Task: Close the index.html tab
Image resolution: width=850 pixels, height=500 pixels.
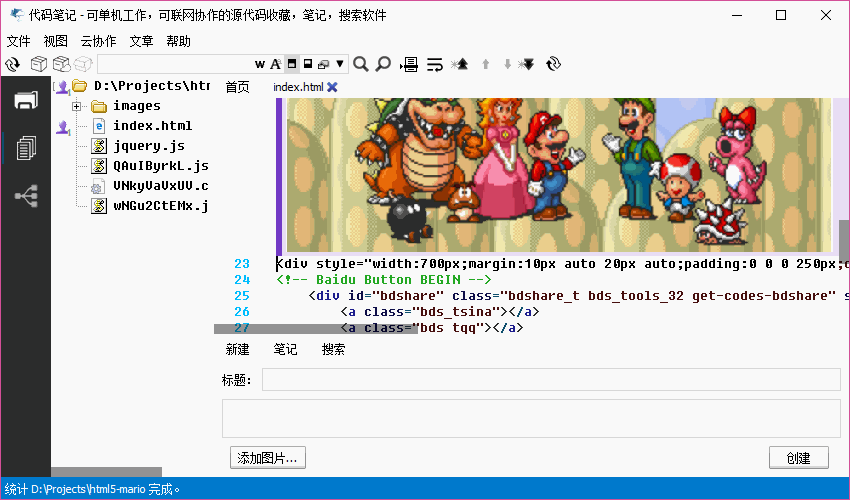Action: (x=332, y=87)
